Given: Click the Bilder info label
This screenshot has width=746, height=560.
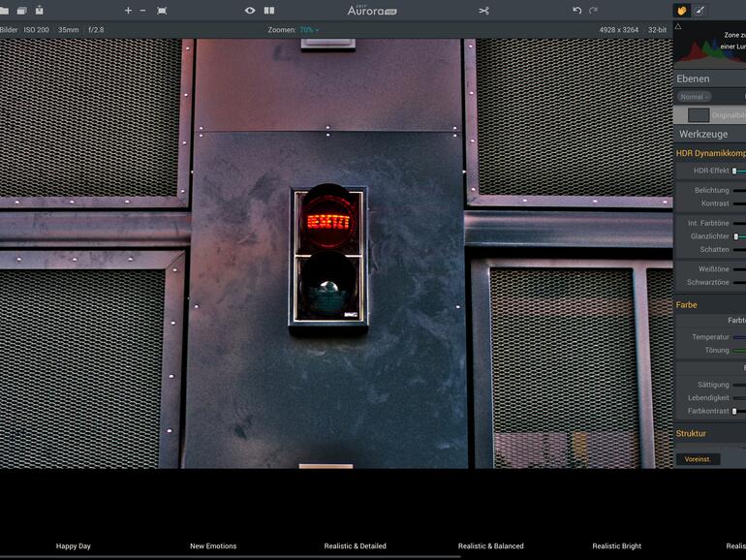Looking at the screenshot, I should [x=9, y=29].
